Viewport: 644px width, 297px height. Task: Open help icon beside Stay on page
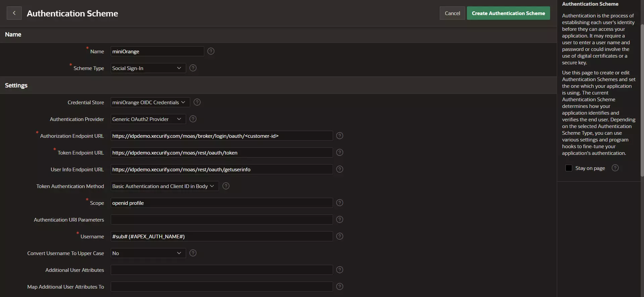pos(615,168)
